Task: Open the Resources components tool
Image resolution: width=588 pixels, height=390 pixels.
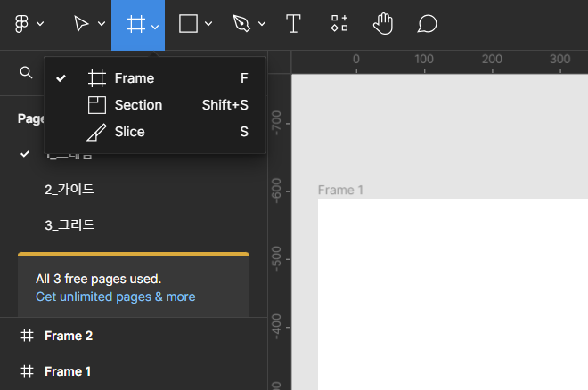Action: (339, 24)
